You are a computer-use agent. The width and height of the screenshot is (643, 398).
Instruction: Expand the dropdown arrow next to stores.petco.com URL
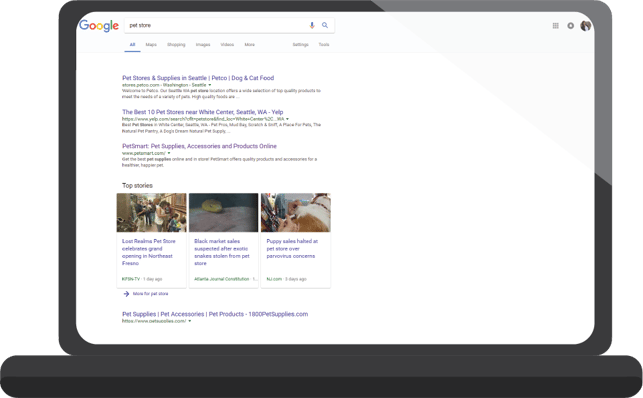pos(210,85)
